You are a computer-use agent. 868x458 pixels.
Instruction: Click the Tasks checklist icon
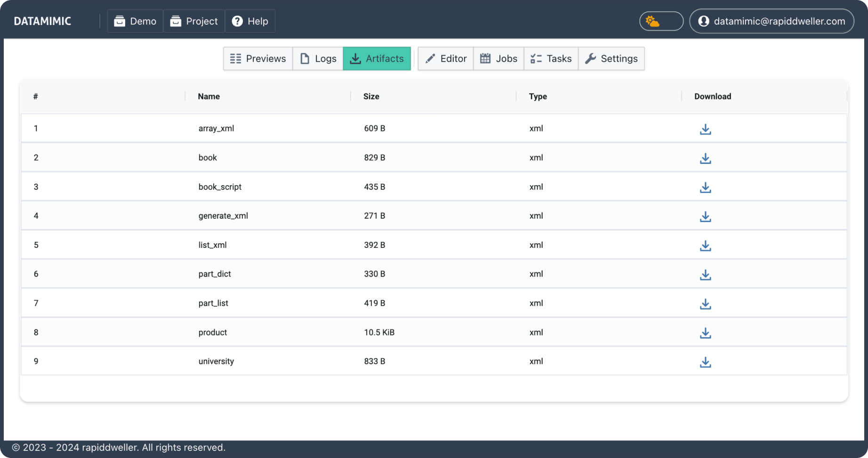click(536, 58)
